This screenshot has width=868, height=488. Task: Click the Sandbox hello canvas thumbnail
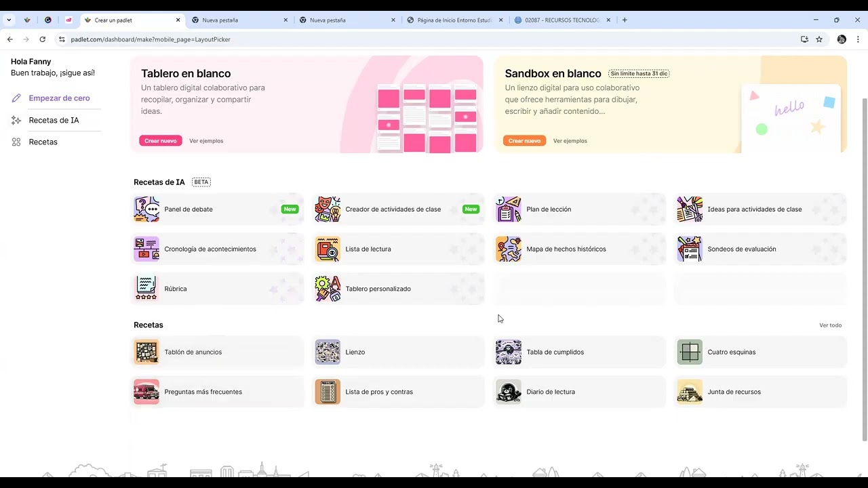[791, 118]
